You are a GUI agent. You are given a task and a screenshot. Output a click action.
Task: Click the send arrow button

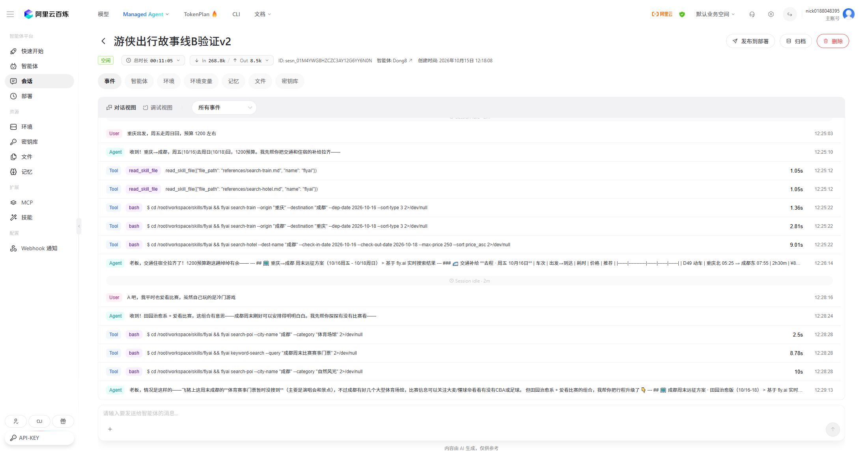click(x=833, y=429)
